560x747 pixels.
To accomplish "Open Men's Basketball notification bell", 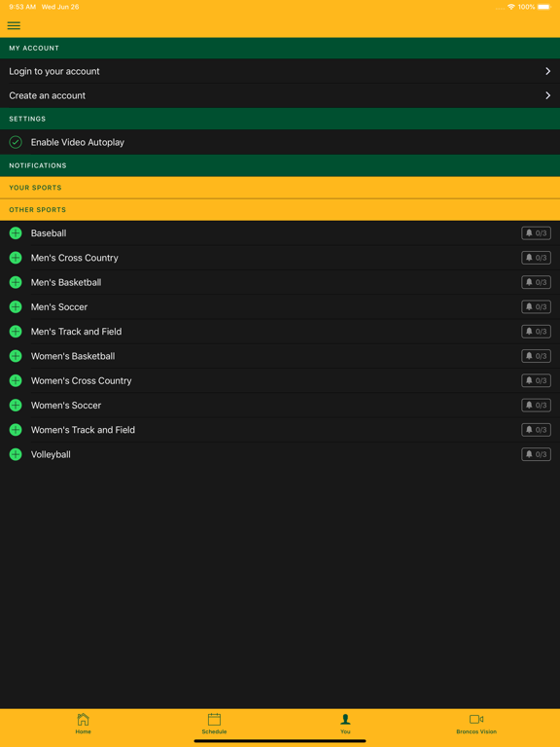I will tap(536, 282).
